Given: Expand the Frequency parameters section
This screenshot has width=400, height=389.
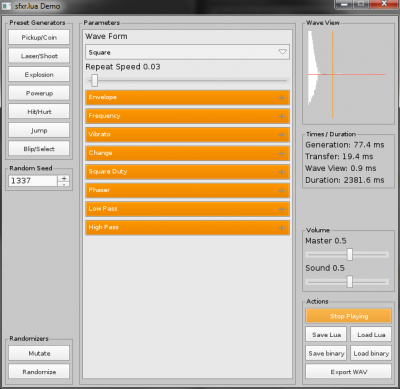Looking at the screenshot, I should coord(187,116).
